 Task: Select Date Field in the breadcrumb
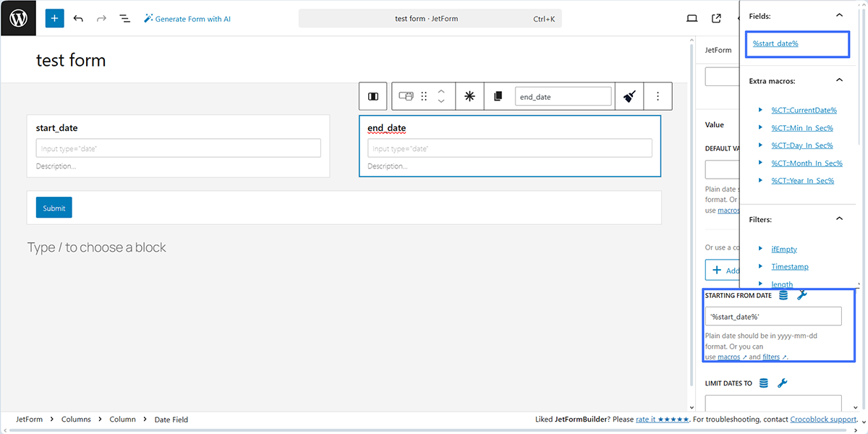(x=170, y=420)
